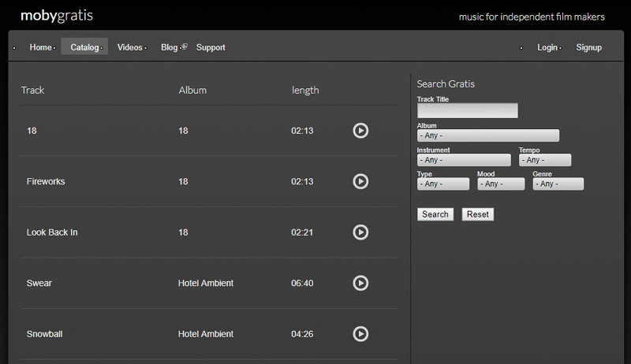631x364 pixels.
Task: Play the track "18"
Action: [360, 131]
